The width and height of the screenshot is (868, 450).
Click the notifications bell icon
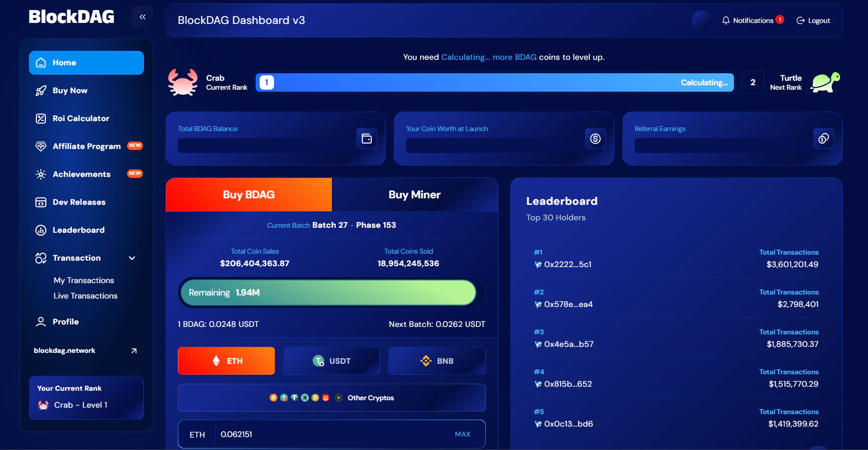pos(726,20)
